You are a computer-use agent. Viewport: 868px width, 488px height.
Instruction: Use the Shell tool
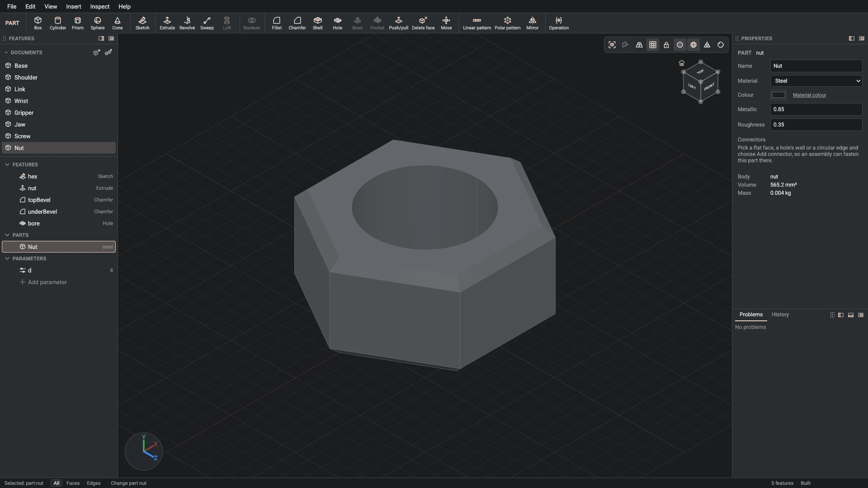tap(318, 23)
